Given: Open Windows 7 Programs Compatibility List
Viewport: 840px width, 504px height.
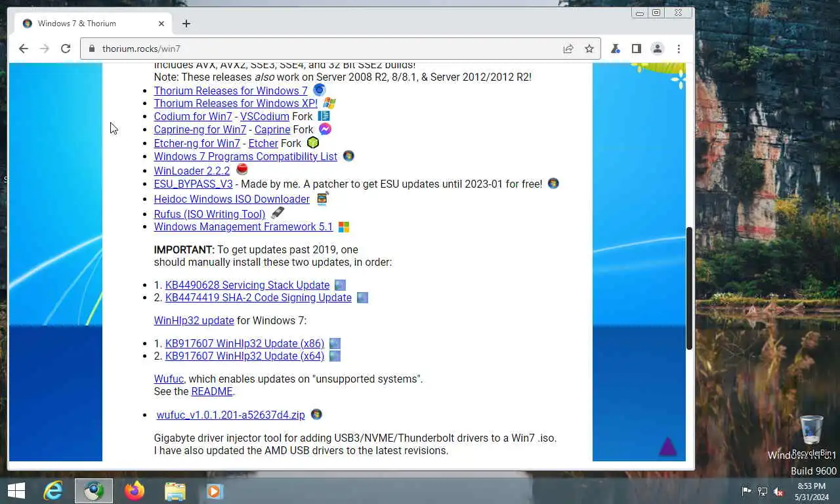Looking at the screenshot, I should tap(245, 156).
